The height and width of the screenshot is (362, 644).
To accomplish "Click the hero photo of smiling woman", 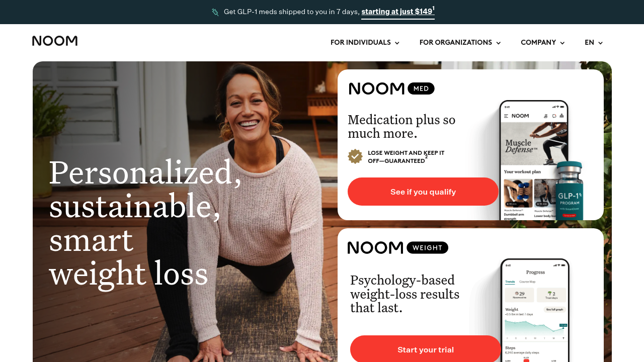I will (185, 212).
